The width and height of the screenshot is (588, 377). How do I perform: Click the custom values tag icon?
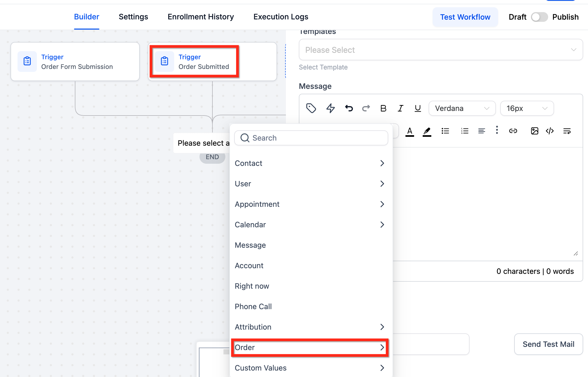[x=311, y=108]
